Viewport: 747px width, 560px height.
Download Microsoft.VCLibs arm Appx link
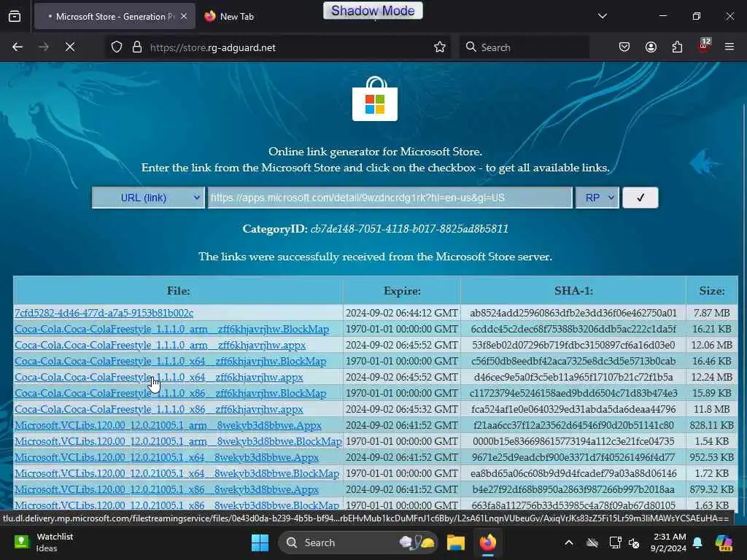pyautogui.click(x=168, y=425)
